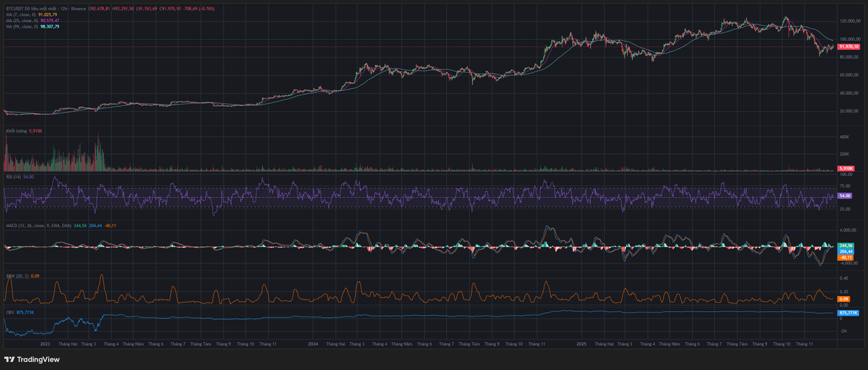Click the 20.000,00 price axis label

850,110
